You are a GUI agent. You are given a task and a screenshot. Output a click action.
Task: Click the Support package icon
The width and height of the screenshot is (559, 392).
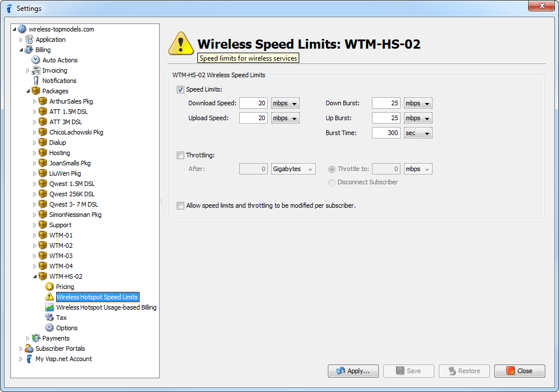43,225
